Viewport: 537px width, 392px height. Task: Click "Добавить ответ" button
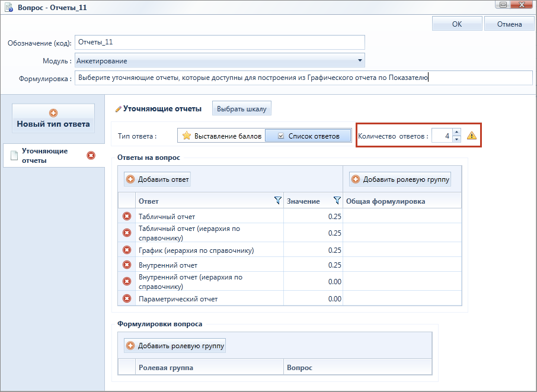158,179
